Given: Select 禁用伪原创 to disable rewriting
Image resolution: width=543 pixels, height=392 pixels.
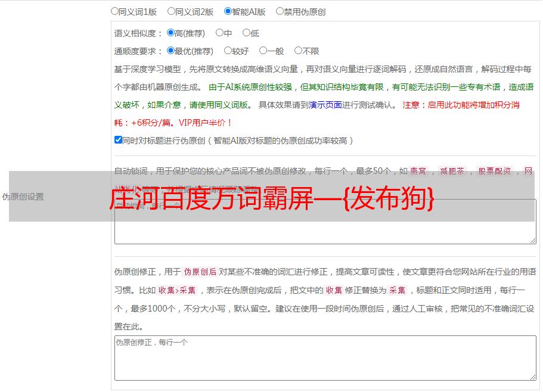Looking at the screenshot, I should [280, 11].
